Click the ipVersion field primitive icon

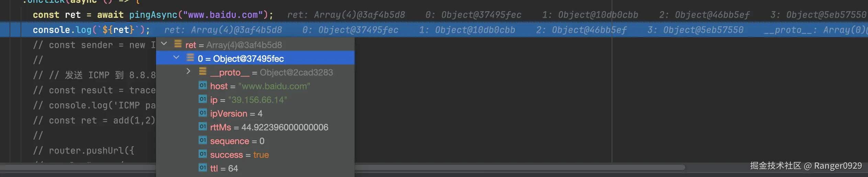click(203, 113)
